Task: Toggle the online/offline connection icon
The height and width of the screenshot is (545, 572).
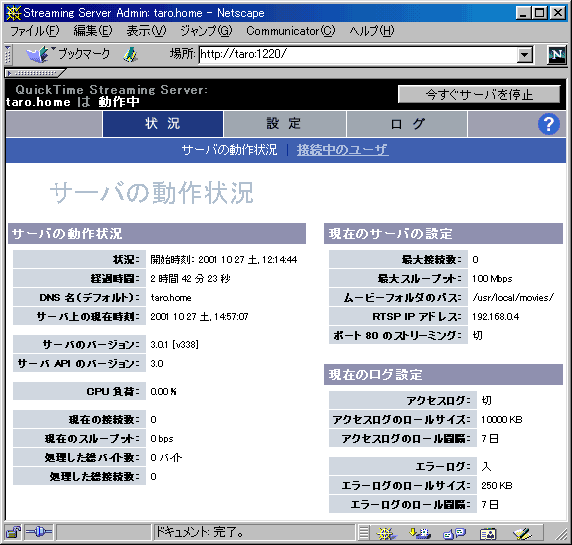Action: [39, 533]
